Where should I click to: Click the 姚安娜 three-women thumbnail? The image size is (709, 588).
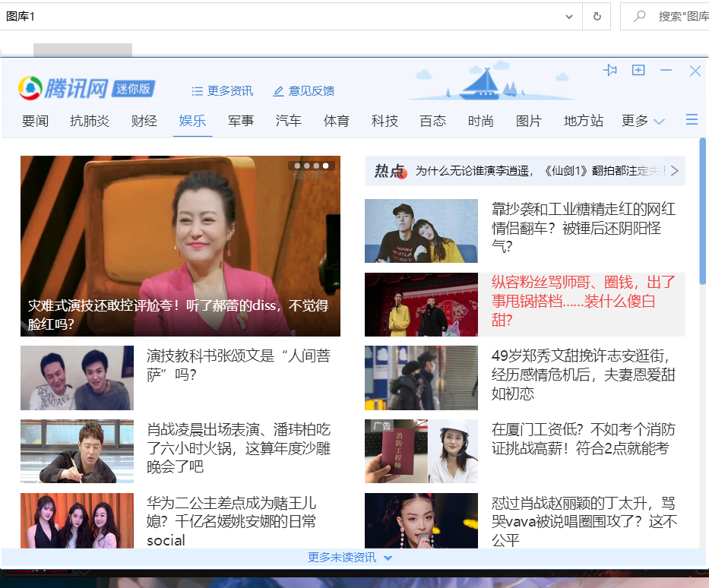click(77, 520)
